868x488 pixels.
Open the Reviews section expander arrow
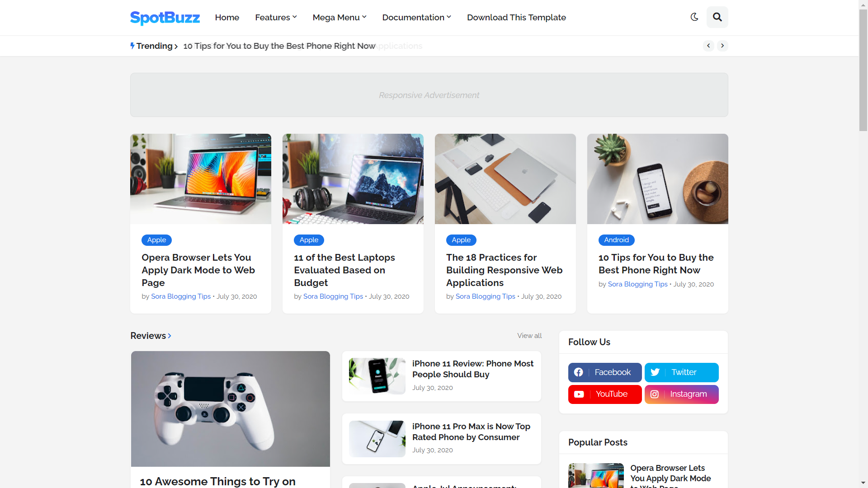tap(170, 336)
